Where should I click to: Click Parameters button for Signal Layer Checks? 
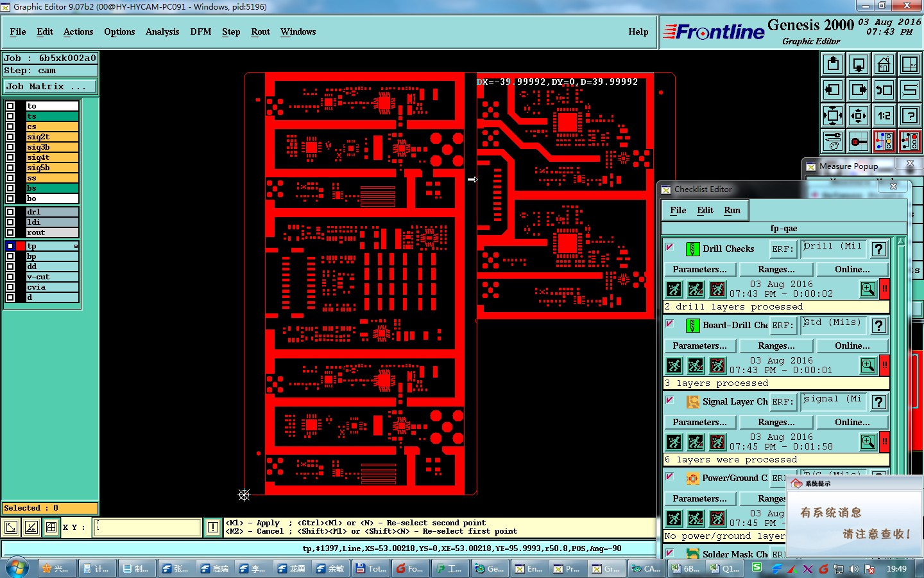pyautogui.click(x=699, y=422)
